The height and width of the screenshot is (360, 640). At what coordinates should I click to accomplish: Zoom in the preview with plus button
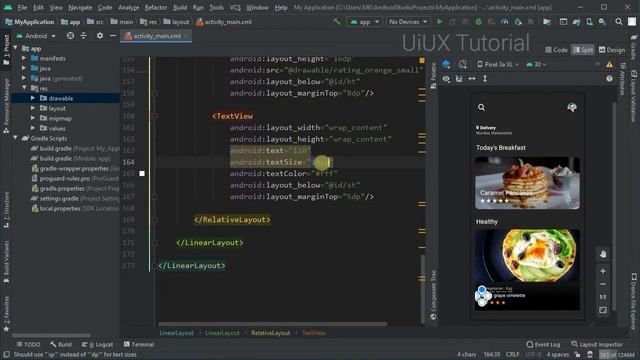(x=603, y=271)
